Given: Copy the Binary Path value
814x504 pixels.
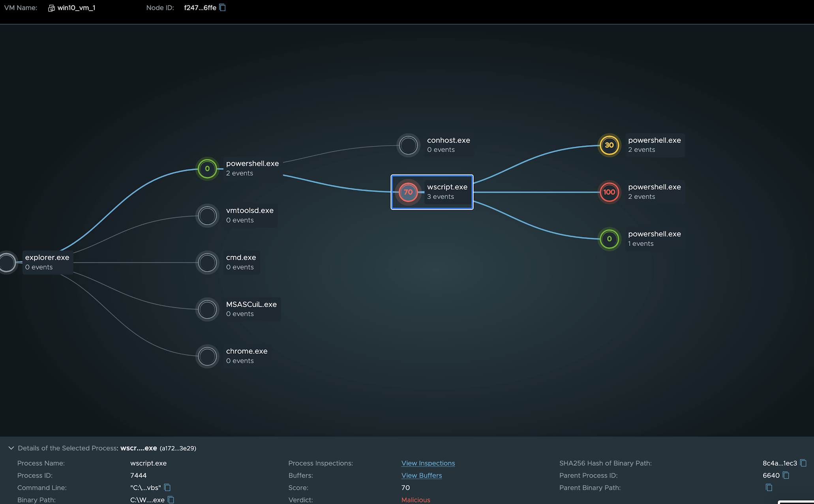Looking at the screenshot, I should tap(171, 500).
